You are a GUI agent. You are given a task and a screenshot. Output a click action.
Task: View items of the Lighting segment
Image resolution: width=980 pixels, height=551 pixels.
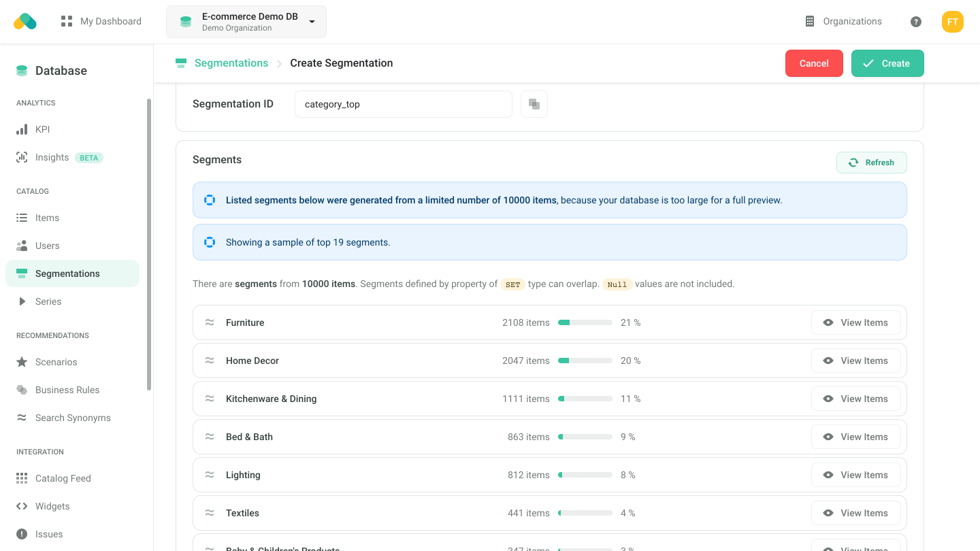click(x=855, y=475)
